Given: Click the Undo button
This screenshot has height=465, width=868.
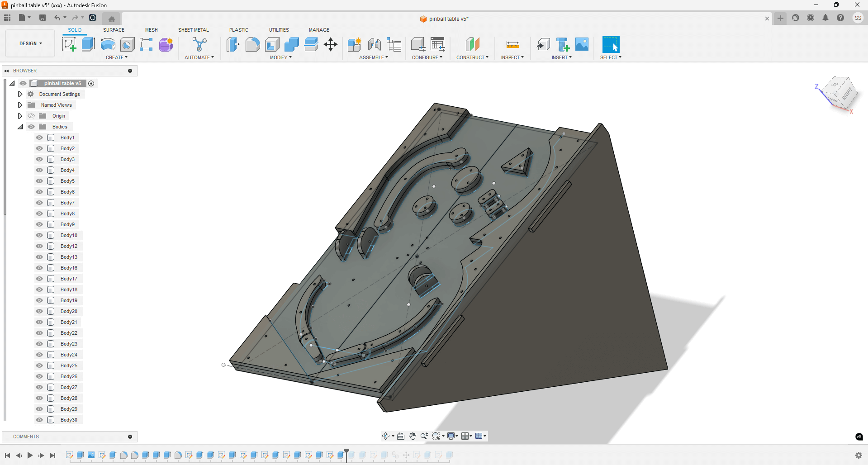Looking at the screenshot, I should 57,18.
